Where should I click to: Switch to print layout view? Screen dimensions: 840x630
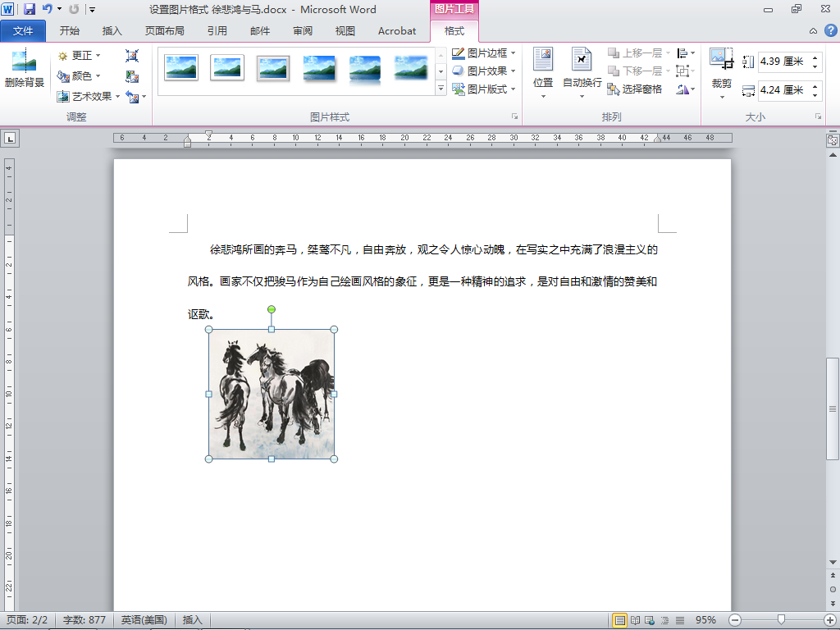coord(620,620)
